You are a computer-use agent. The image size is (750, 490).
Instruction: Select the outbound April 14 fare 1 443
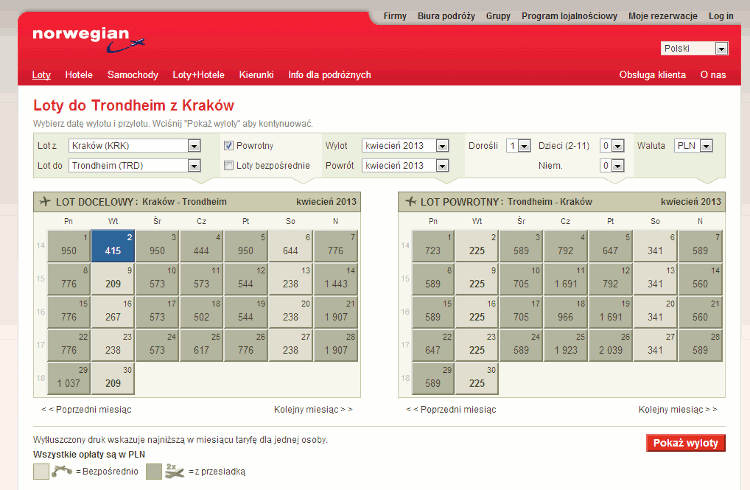(336, 279)
